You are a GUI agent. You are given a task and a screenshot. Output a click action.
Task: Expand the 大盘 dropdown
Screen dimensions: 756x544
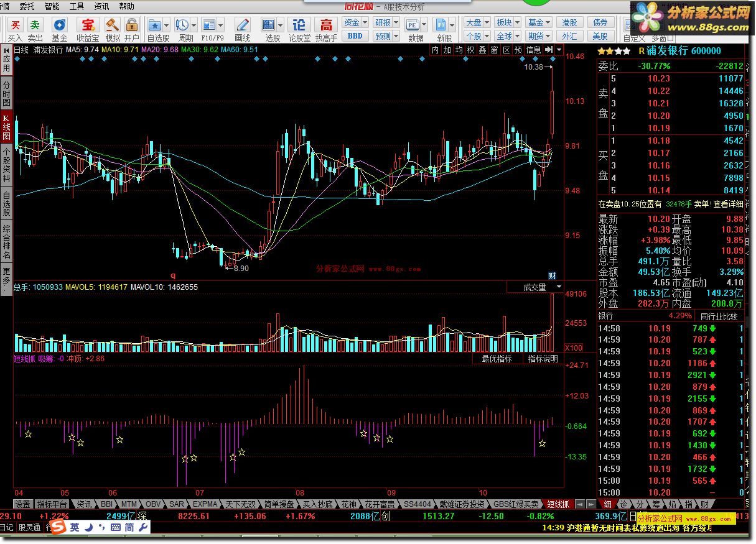[x=487, y=23]
